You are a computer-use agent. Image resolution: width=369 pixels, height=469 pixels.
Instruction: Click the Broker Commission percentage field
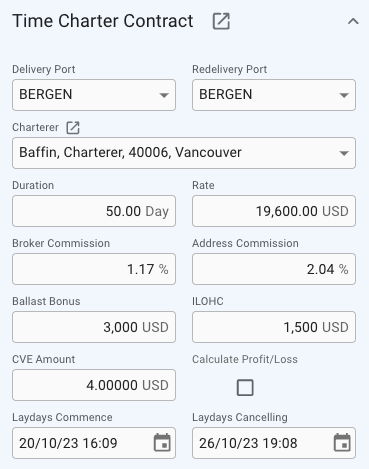click(94, 269)
